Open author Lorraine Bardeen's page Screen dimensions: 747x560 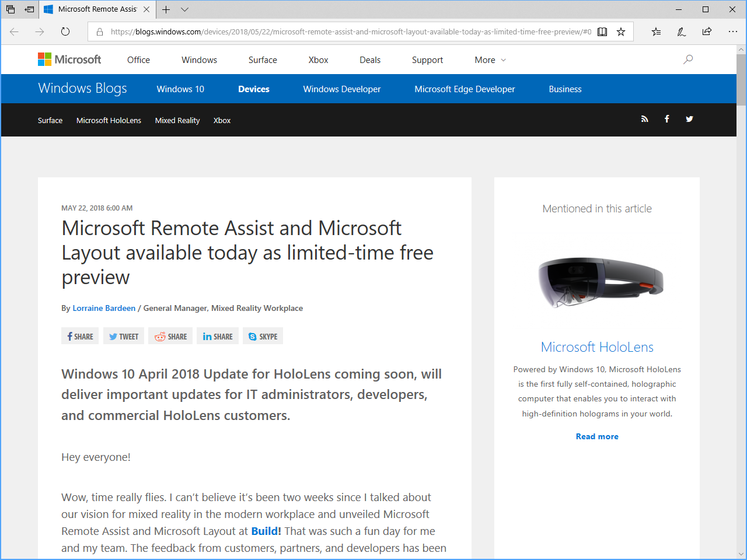point(104,308)
